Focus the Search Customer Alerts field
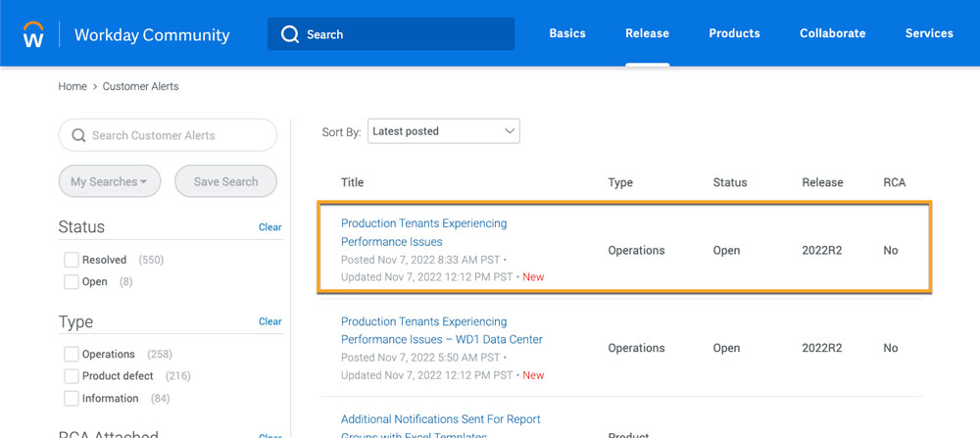 coord(168,135)
